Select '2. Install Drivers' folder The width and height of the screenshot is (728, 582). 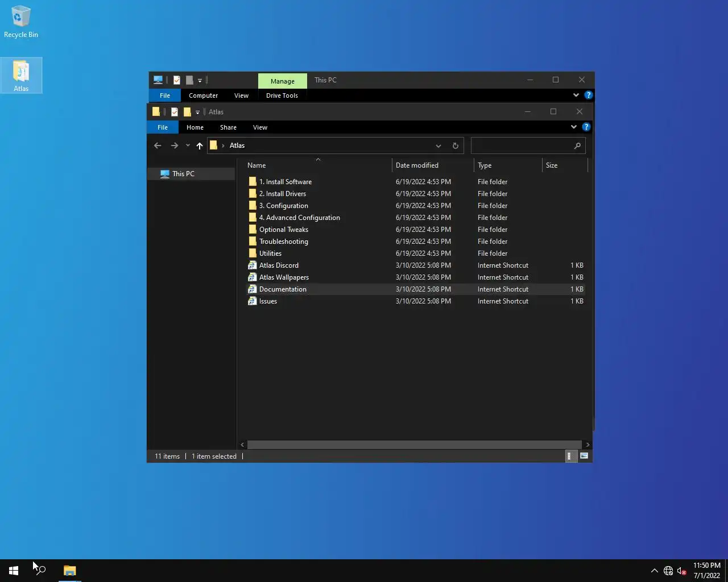(x=416, y=194)
